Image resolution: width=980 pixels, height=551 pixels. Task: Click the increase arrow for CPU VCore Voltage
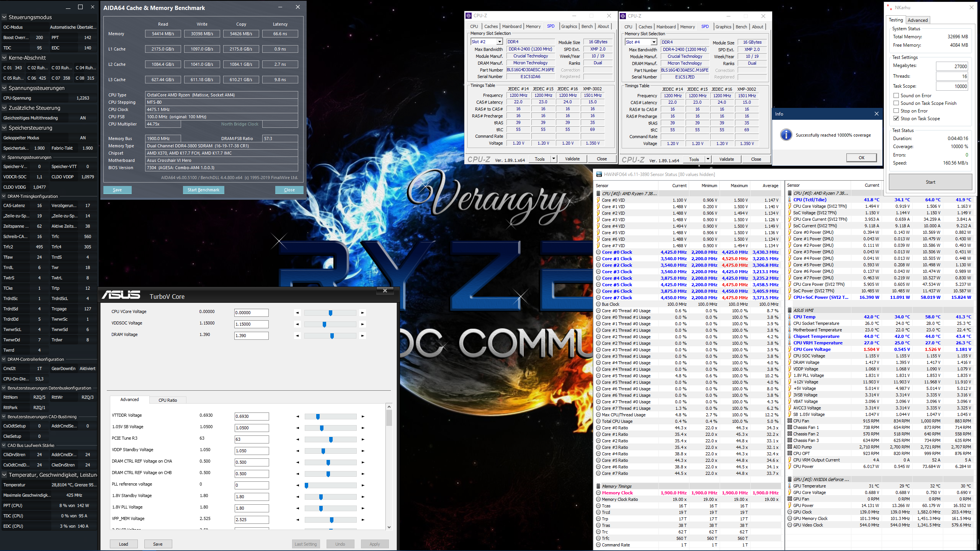[x=363, y=313]
